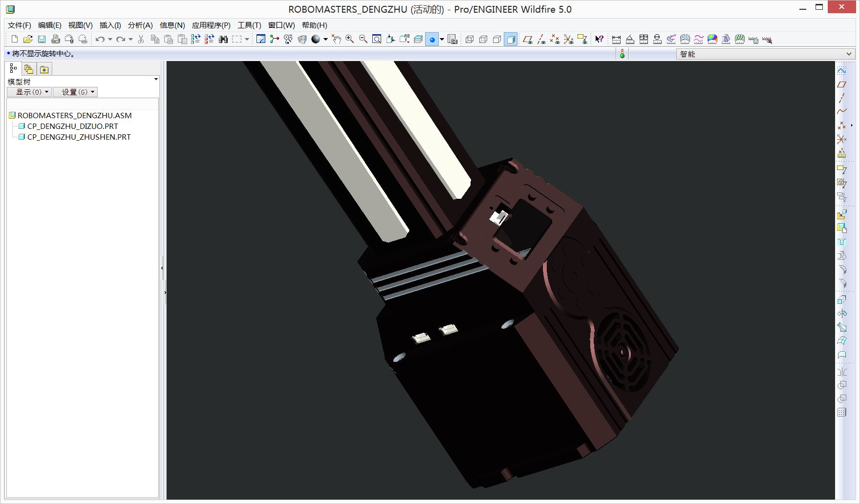This screenshot has width=860, height=504.
Task: Open the Layers icon in toolbar
Action: coord(418,39)
